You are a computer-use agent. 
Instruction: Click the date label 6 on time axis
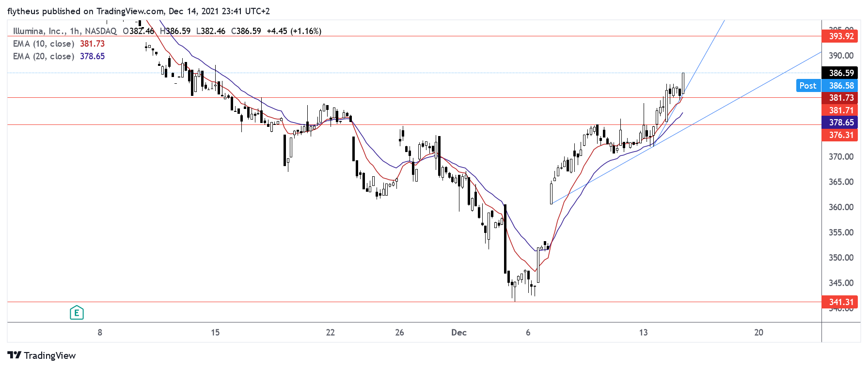[528, 332]
